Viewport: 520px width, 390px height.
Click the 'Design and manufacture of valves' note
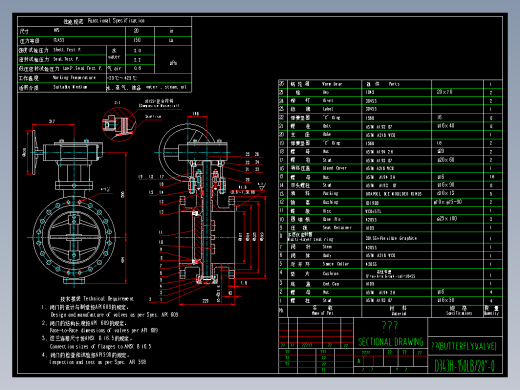[114, 315]
